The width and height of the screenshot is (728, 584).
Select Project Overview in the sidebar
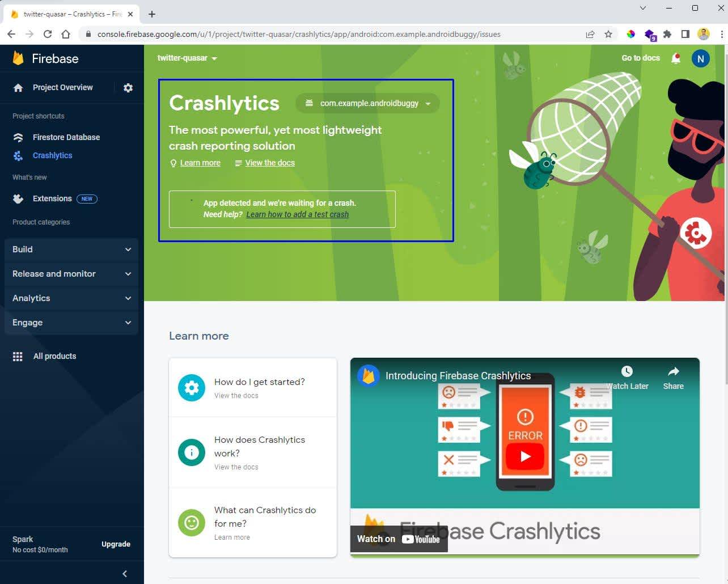pyautogui.click(x=62, y=88)
